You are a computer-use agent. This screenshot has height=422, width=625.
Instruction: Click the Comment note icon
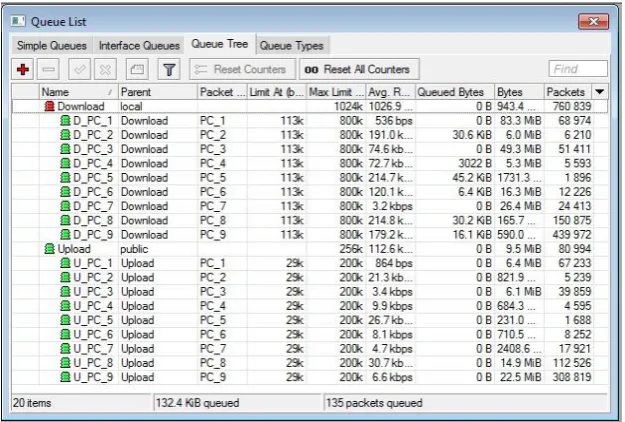pos(137,69)
